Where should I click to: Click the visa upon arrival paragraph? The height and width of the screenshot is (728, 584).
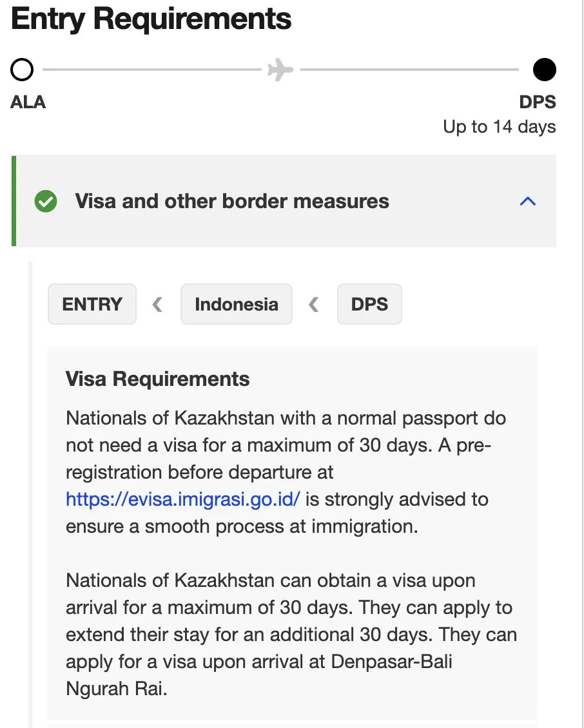pyautogui.click(x=291, y=634)
